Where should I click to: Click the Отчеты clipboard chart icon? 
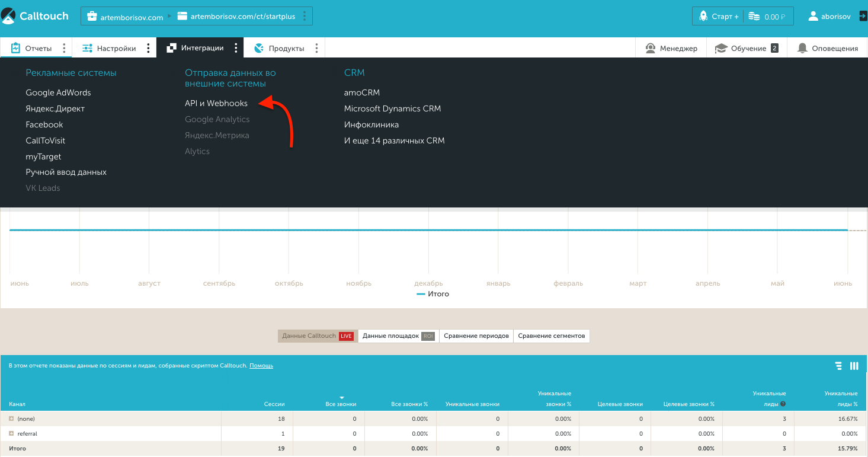click(16, 48)
